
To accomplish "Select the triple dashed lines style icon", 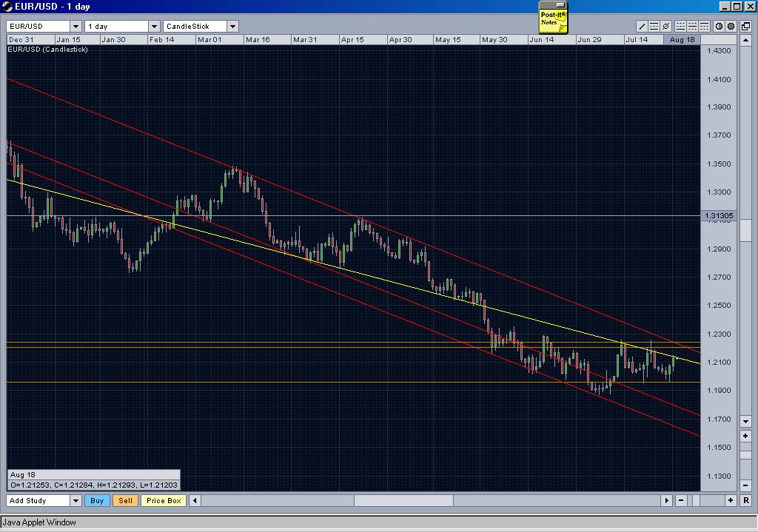I will coord(705,26).
